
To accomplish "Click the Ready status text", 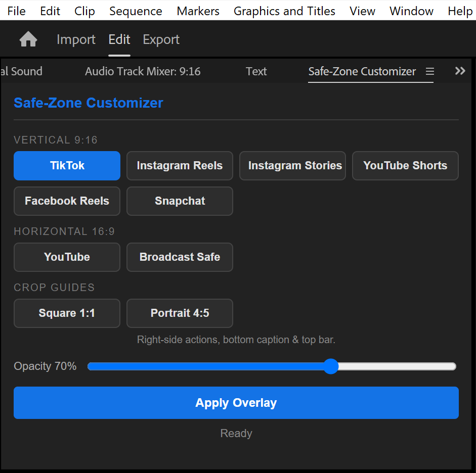I will coord(236,433).
